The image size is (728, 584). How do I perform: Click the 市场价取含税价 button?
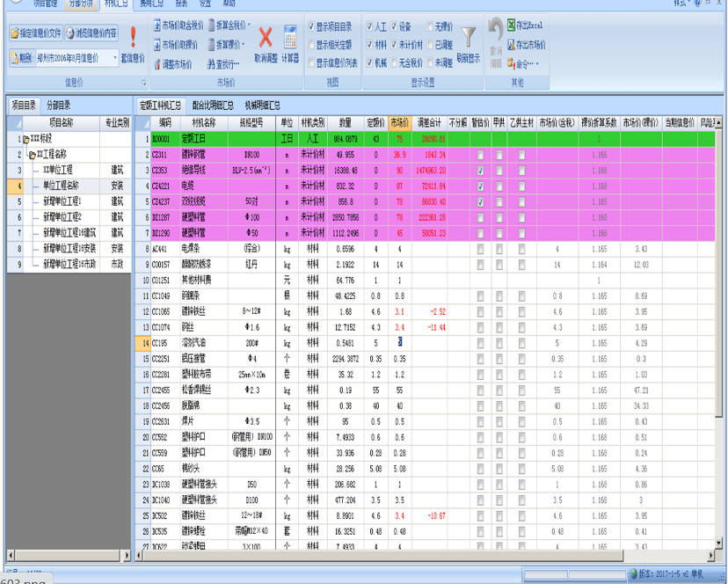pos(178,26)
